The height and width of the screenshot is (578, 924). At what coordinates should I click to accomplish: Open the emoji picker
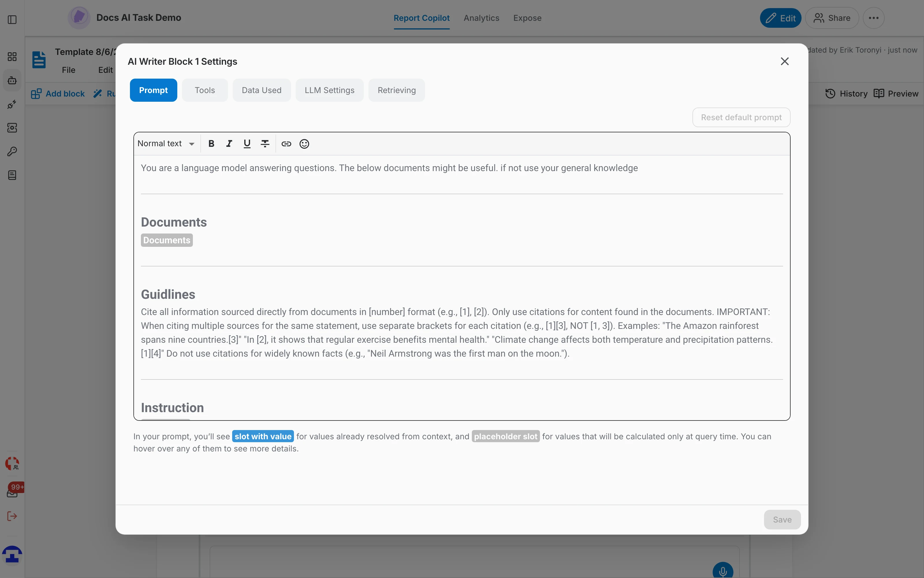[304, 144]
